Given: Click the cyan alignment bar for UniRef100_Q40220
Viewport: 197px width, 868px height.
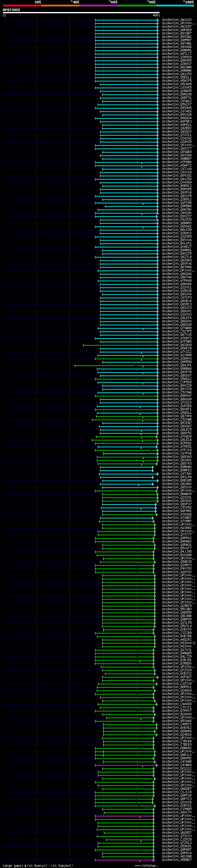Looking at the screenshot, I should point(127,20).
